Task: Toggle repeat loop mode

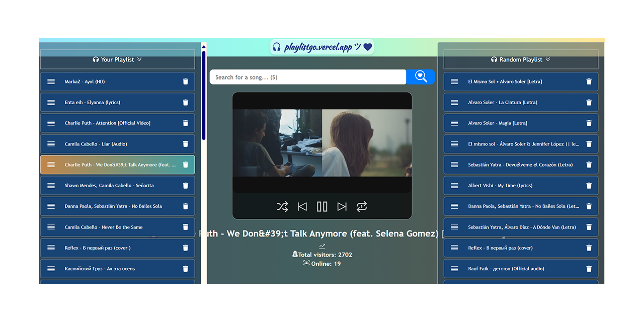Action: point(362,206)
